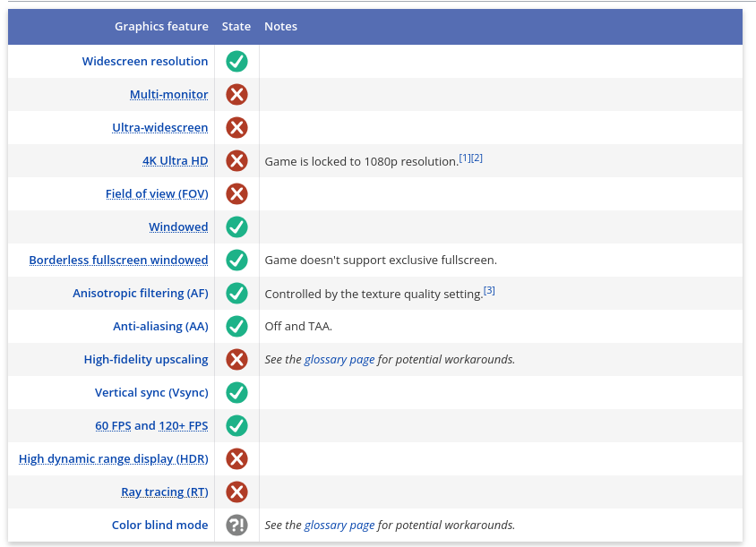Follow the 60 FPS link
756x547 pixels.
click(113, 425)
